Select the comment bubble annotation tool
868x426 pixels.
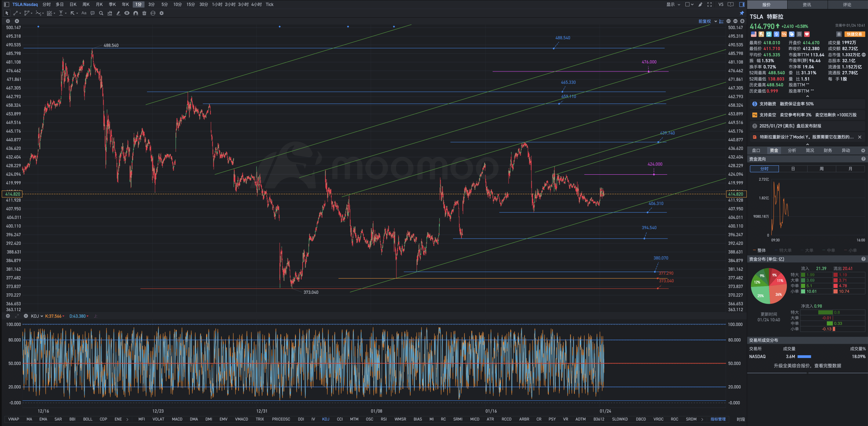(x=93, y=13)
